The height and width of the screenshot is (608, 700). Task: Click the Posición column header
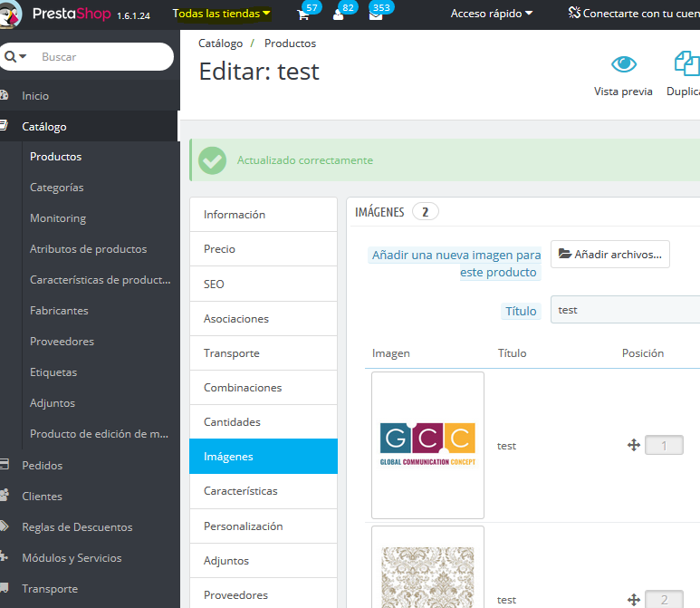[643, 353]
